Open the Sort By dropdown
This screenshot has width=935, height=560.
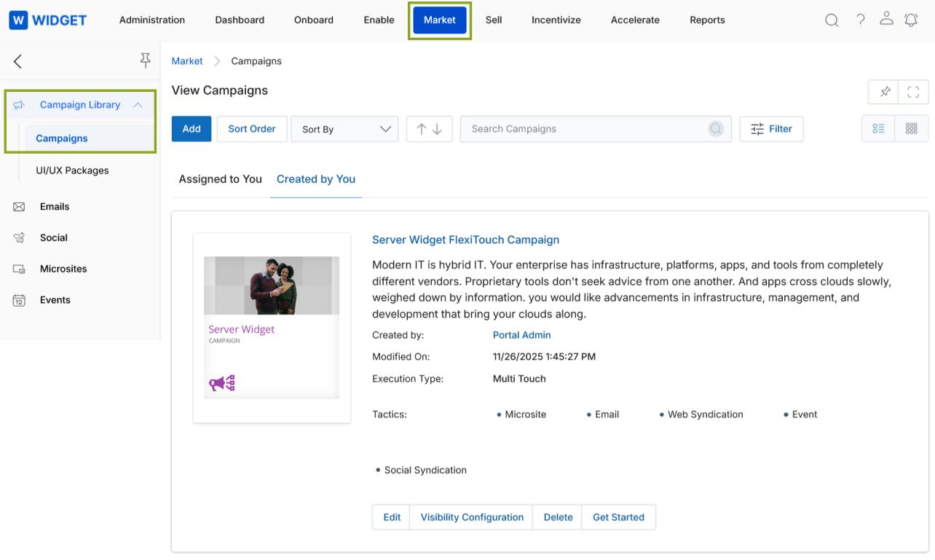[x=344, y=129]
